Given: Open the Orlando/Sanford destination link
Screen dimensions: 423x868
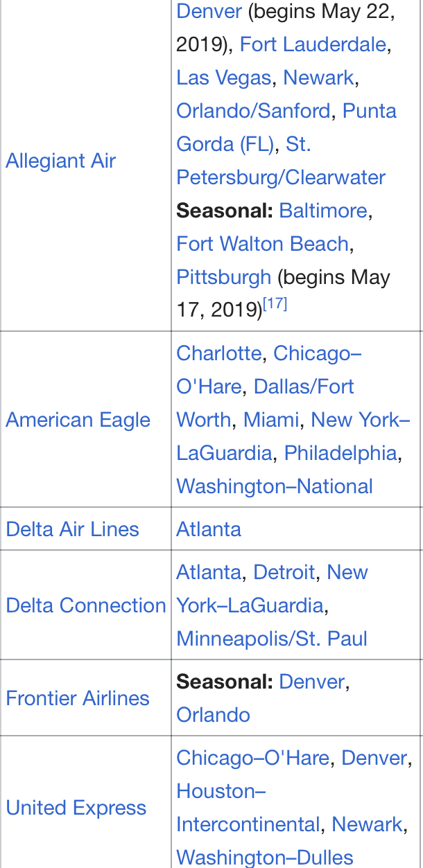Looking at the screenshot, I should tap(253, 111).
